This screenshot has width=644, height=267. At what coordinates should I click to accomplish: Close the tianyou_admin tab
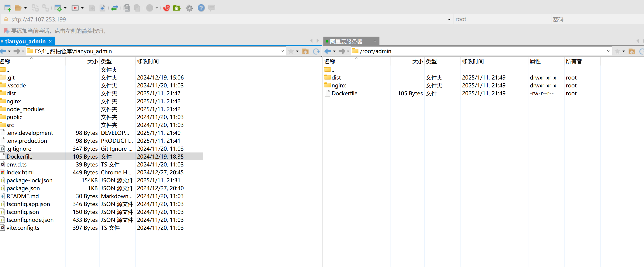click(x=50, y=41)
